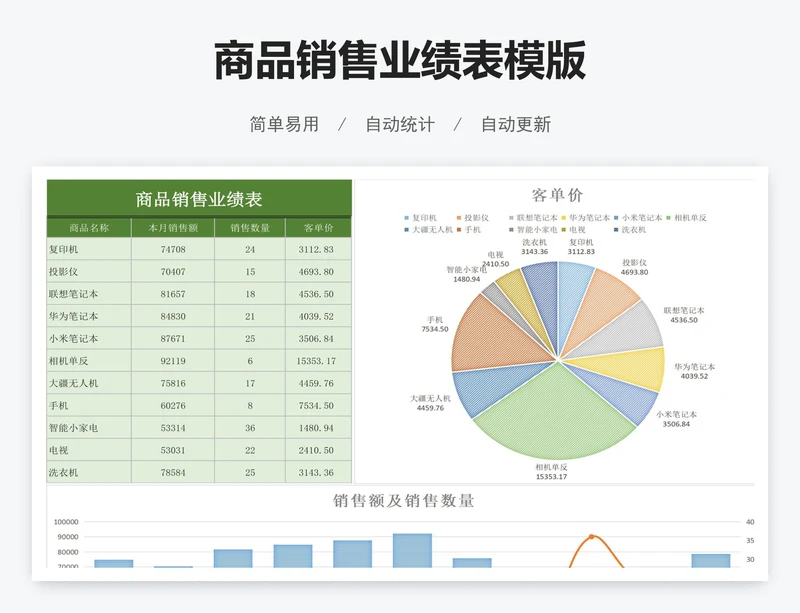Select table cell 15353.17
The width and height of the screenshot is (800, 613).
318,361
